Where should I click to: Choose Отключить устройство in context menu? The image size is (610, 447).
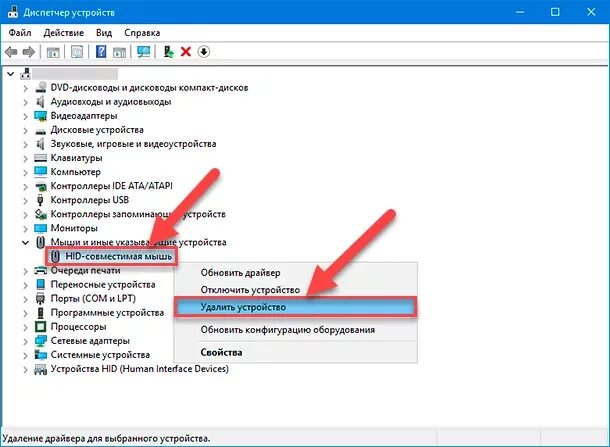point(296,290)
